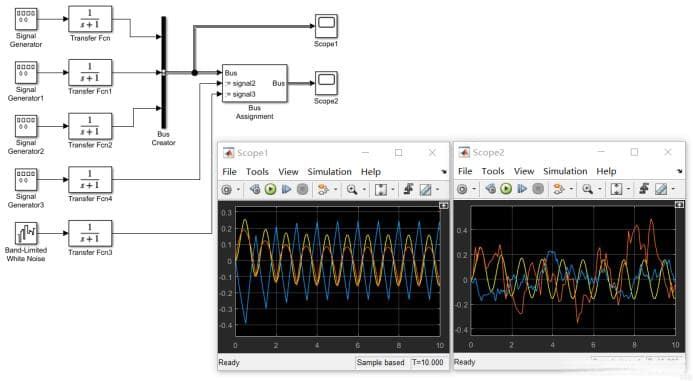Viewport: 693px width, 381px height.
Task: Open Help menu in Scope2 window
Action: (606, 171)
